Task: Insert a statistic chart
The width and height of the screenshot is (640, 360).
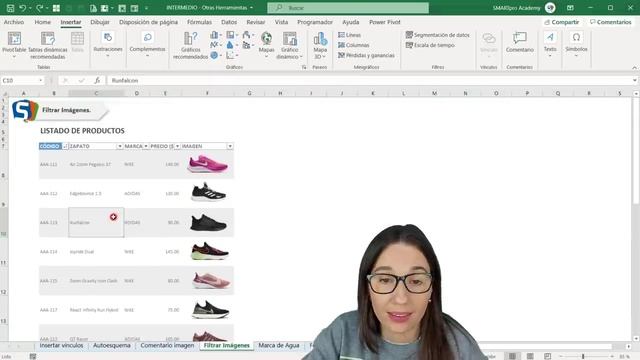Action: click(232, 45)
